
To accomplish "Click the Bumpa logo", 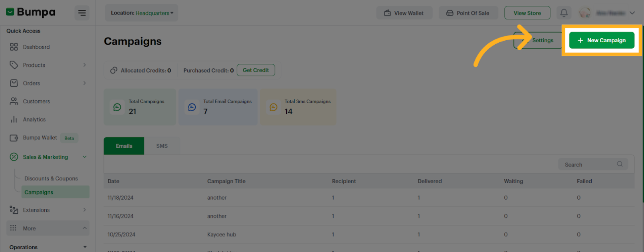I will (x=31, y=12).
